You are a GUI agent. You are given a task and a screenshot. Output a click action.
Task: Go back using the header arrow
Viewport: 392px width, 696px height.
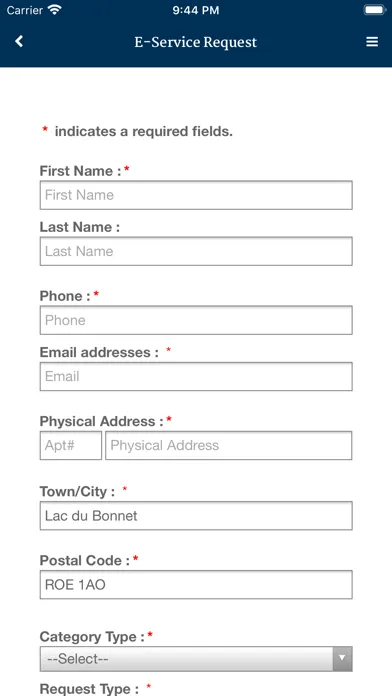[19, 41]
